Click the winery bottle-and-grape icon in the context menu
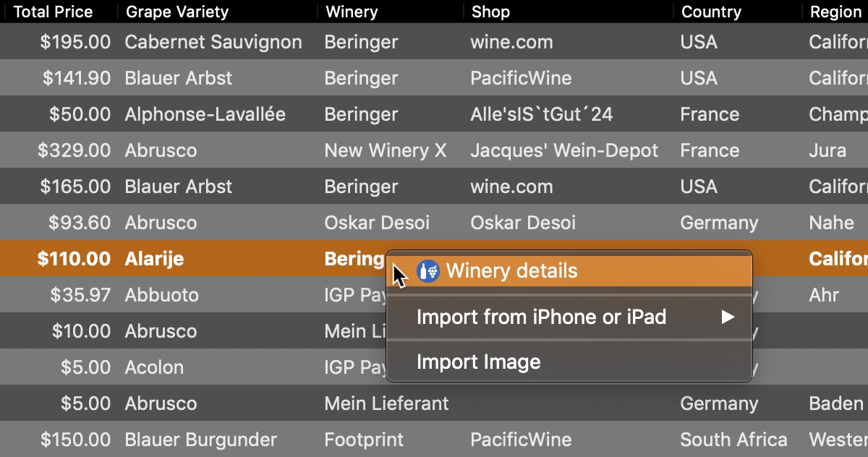The height and width of the screenshot is (457, 868). (x=429, y=272)
